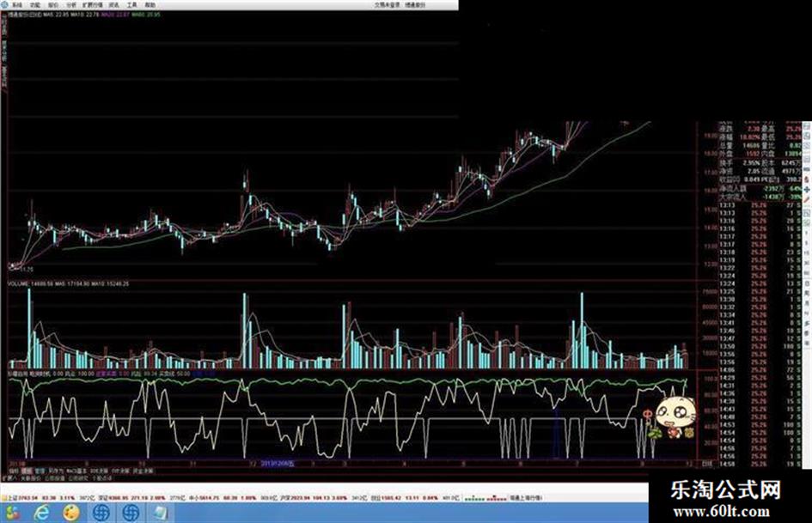Viewport: 812px width, 523px height.
Task: Open the orange round app icon on the taskbar
Action: pos(71,513)
